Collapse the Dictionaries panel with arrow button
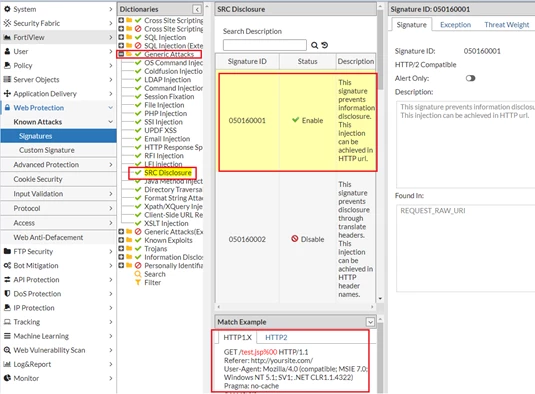535x394 pixels. 197,10
